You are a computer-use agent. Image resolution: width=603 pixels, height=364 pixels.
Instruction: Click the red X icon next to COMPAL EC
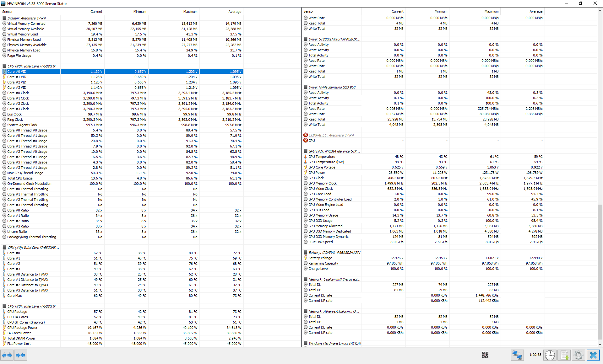[306, 135]
